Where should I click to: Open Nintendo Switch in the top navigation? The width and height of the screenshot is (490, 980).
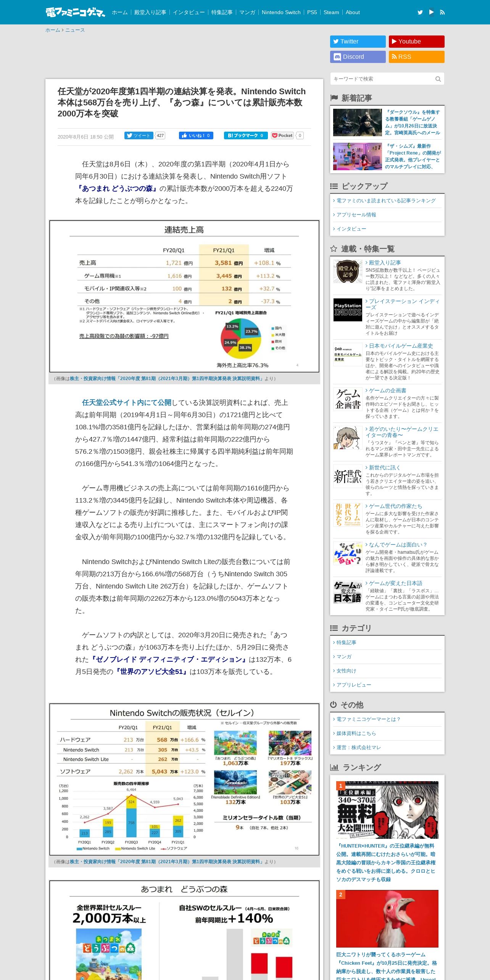click(281, 12)
